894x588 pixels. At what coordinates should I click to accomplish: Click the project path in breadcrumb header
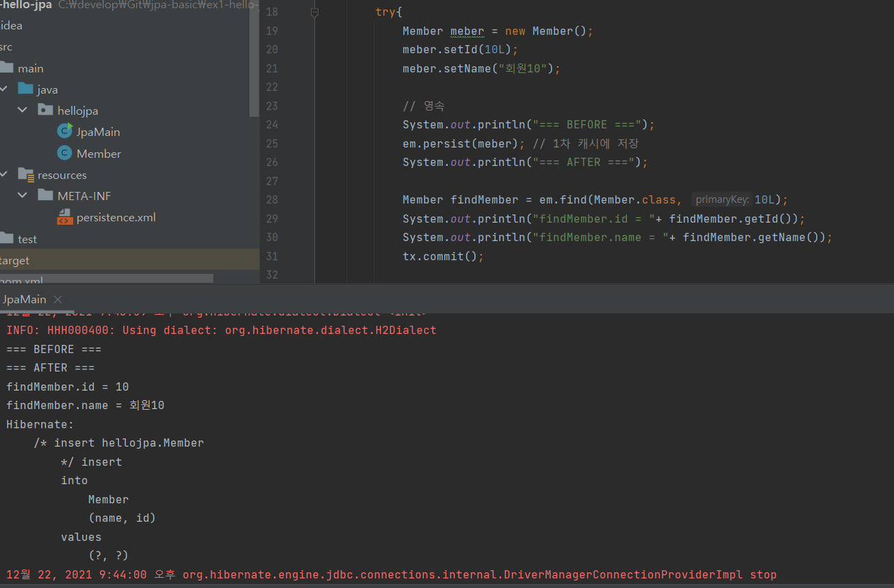pyautogui.click(x=159, y=5)
